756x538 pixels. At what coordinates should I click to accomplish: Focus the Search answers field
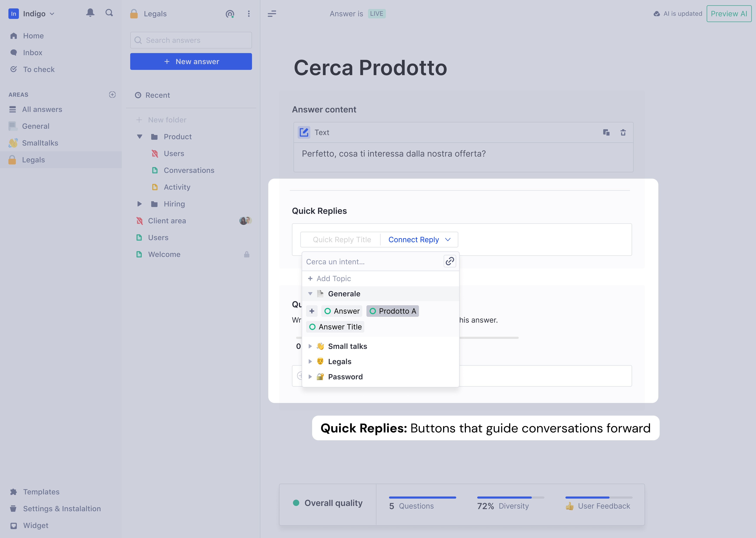[191, 40]
